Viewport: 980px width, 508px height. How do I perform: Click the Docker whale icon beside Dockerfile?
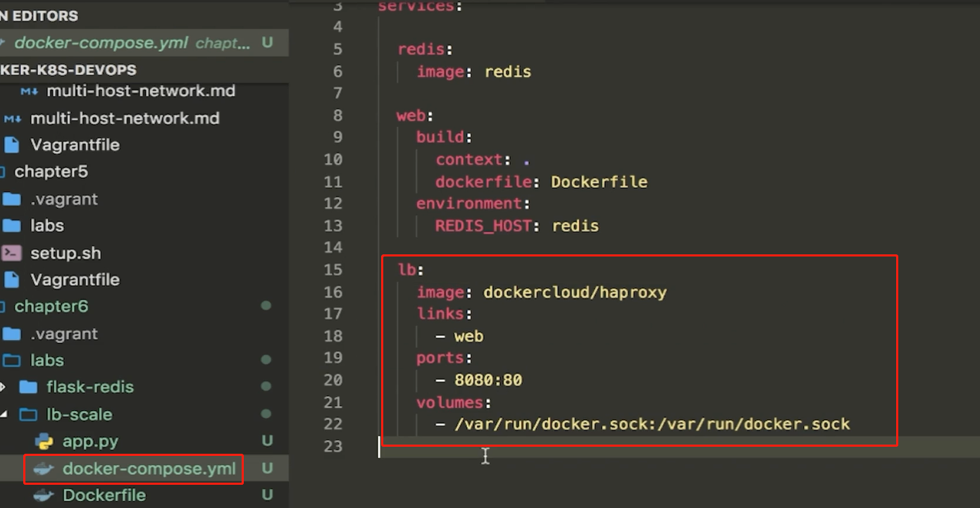(x=44, y=495)
